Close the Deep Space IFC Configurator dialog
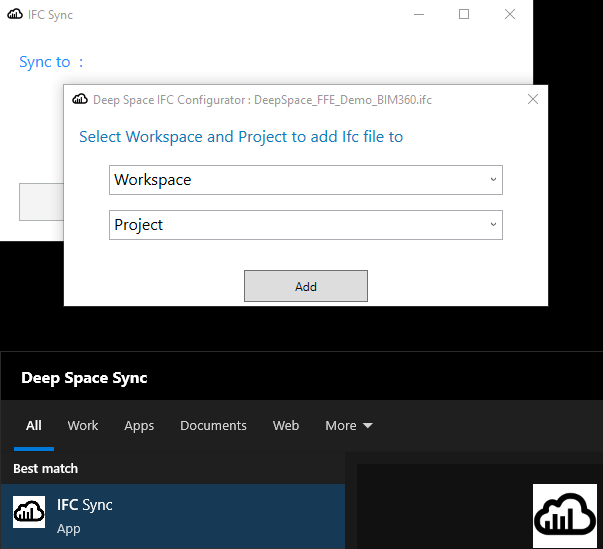603x549 pixels. (x=533, y=99)
